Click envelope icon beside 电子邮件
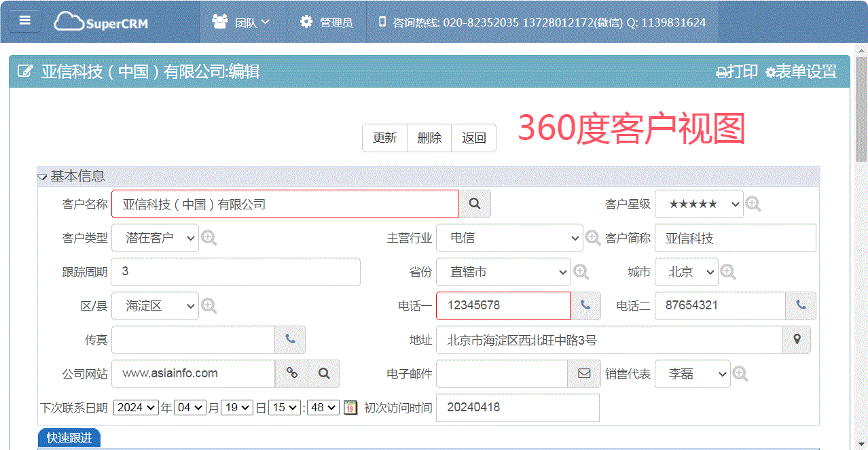The image size is (868, 450). coord(584,373)
